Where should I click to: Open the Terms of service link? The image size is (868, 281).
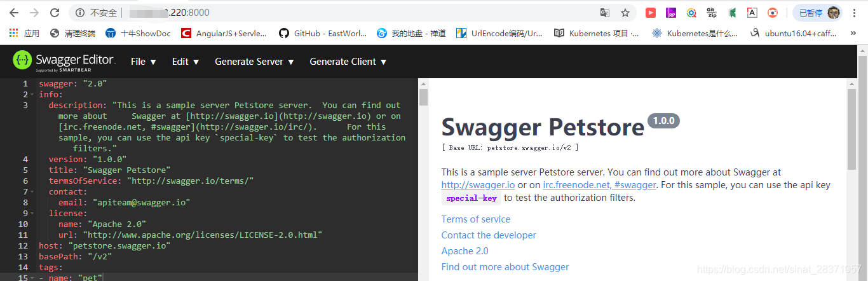click(x=476, y=219)
